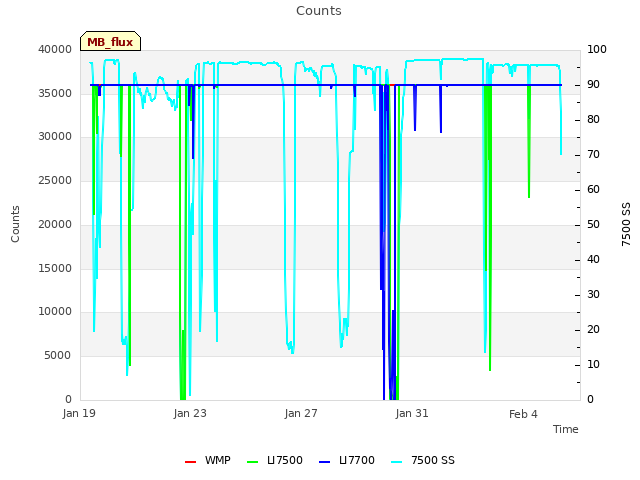
Task: Click the 15000 left axis value
Action: pyautogui.click(x=55, y=269)
